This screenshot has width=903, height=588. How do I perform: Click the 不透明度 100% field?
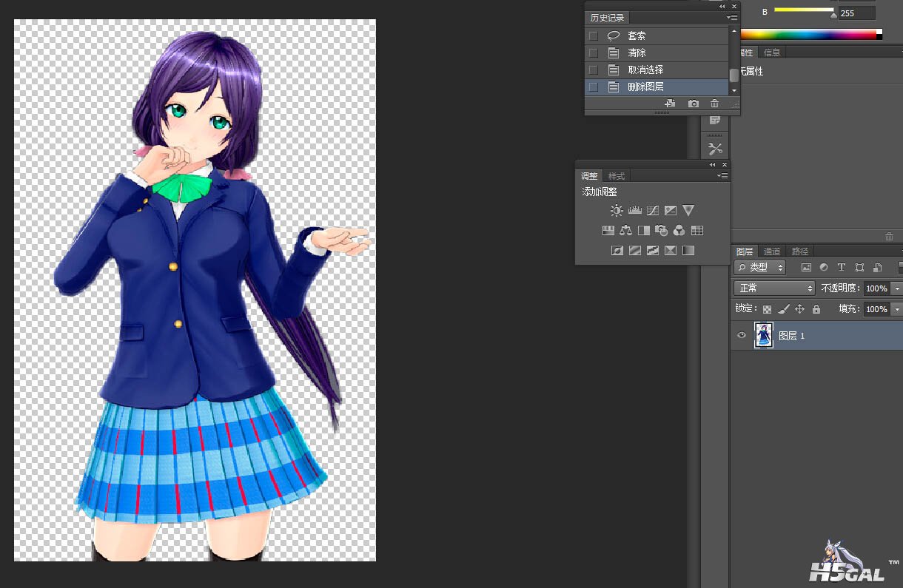pyautogui.click(x=876, y=288)
